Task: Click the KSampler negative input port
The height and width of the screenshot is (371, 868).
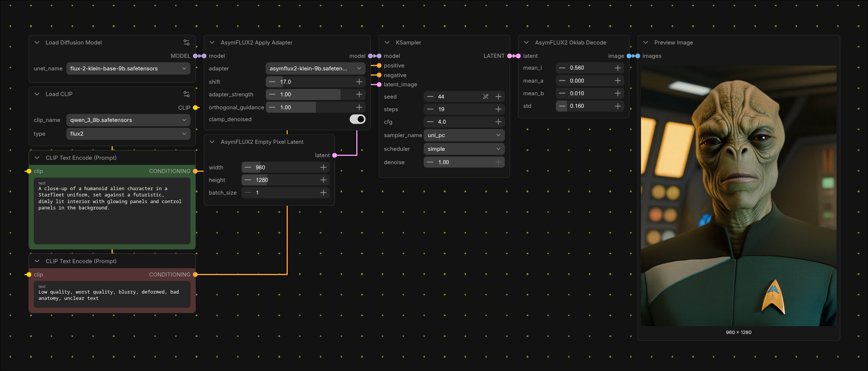Action: coord(379,75)
